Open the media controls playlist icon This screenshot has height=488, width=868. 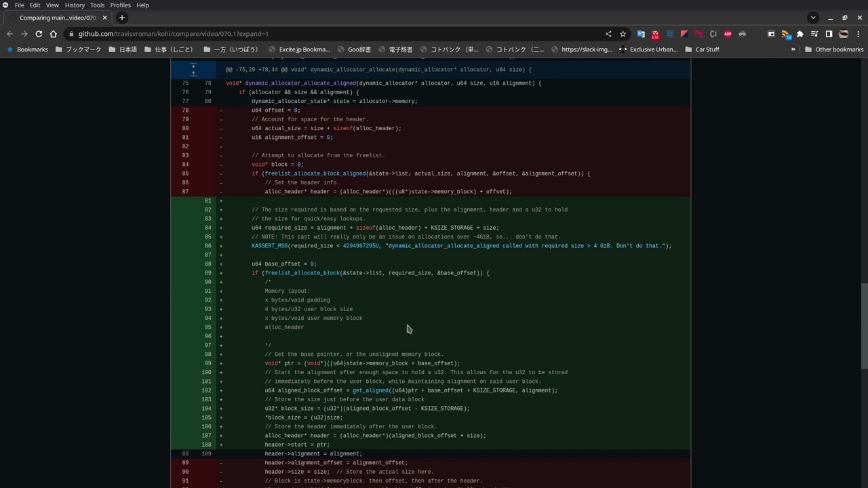point(814,34)
